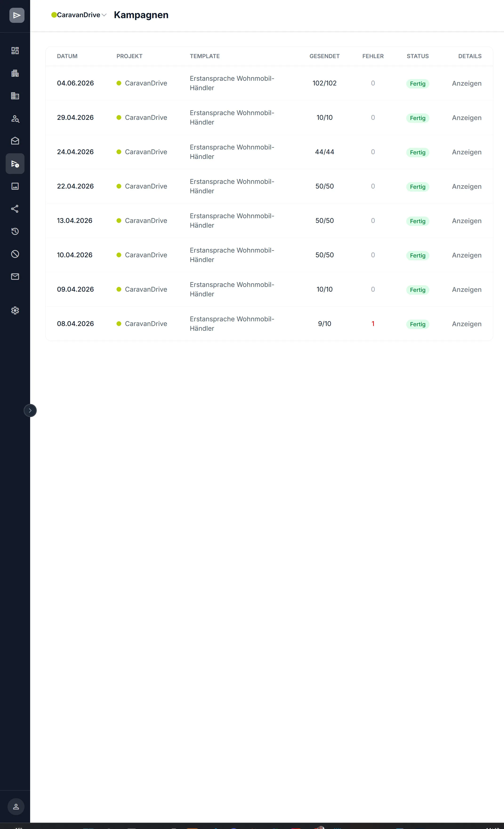Viewport: 504px width, 829px height.
Task: Expand the sidebar with arrow button
Action: pos(30,410)
